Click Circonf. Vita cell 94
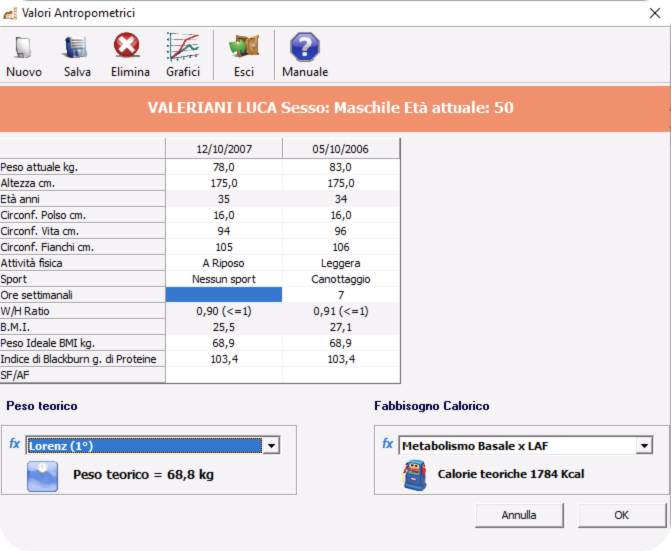Image resolution: width=671 pixels, height=551 pixels. (224, 231)
